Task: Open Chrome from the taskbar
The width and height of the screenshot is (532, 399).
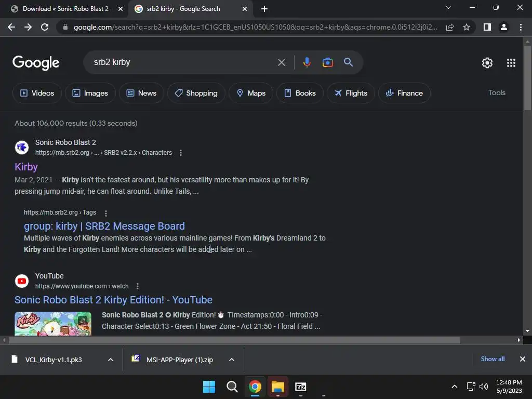Action: (x=255, y=387)
